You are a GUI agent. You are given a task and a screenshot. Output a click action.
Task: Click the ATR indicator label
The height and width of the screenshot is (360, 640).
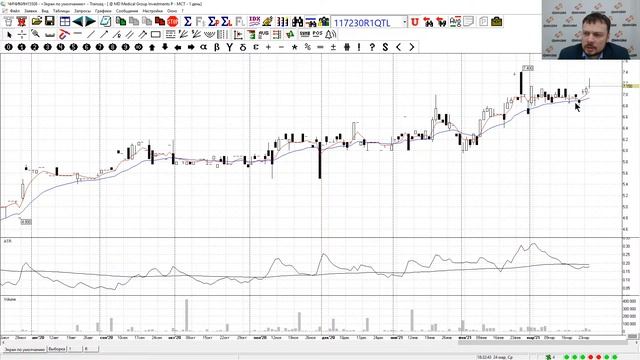[7, 242]
